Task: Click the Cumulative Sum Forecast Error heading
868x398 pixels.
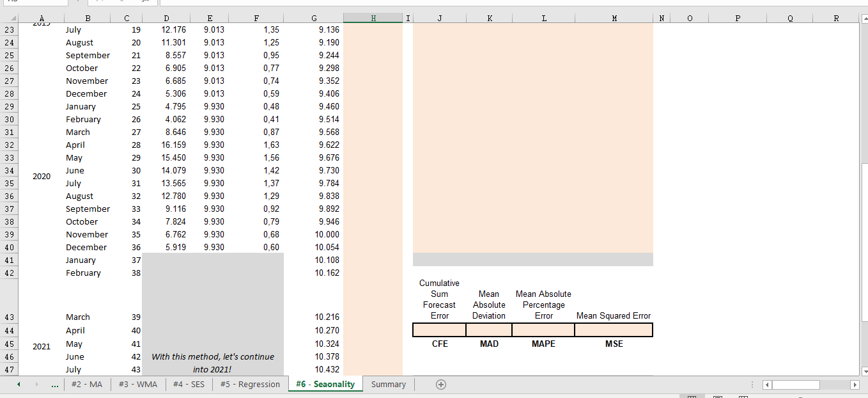Action: click(439, 299)
